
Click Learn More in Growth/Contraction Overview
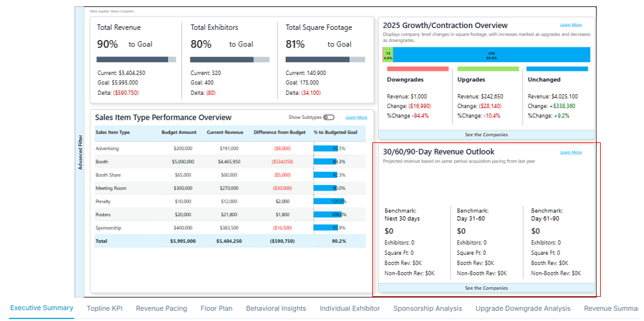click(x=570, y=25)
